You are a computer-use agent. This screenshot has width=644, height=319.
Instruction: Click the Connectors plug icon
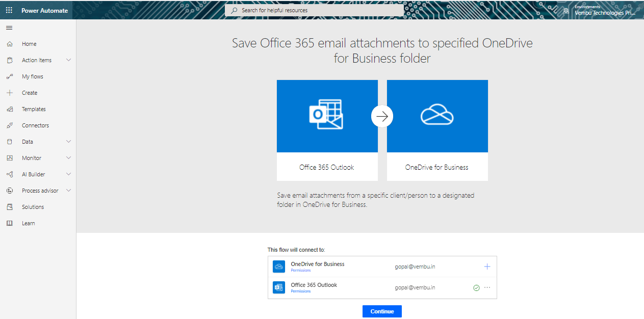pyautogui.click(x=10, y=125)
